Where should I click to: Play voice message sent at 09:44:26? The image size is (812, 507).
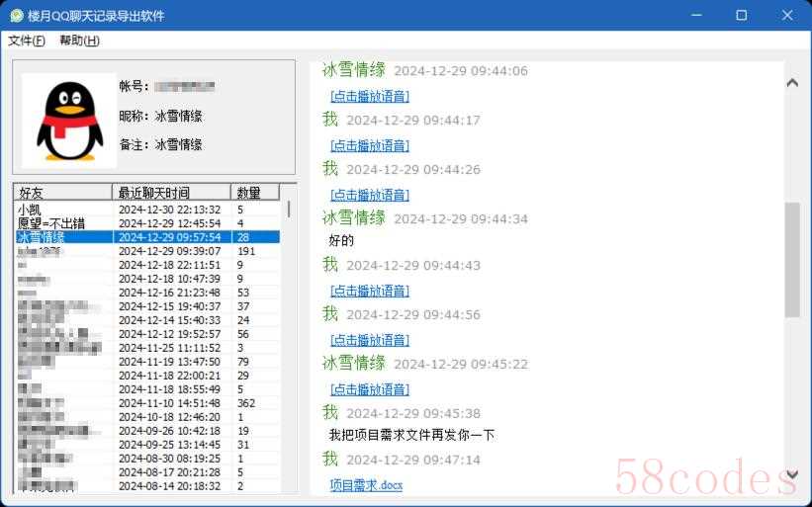tap(370, 195)
